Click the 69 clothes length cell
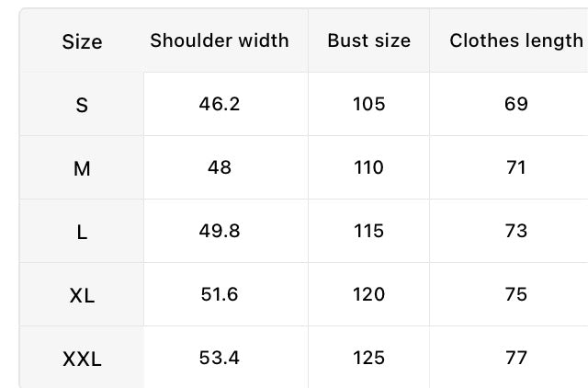The width and height of the screenshot is (588, 388). (x=516, y=104)
